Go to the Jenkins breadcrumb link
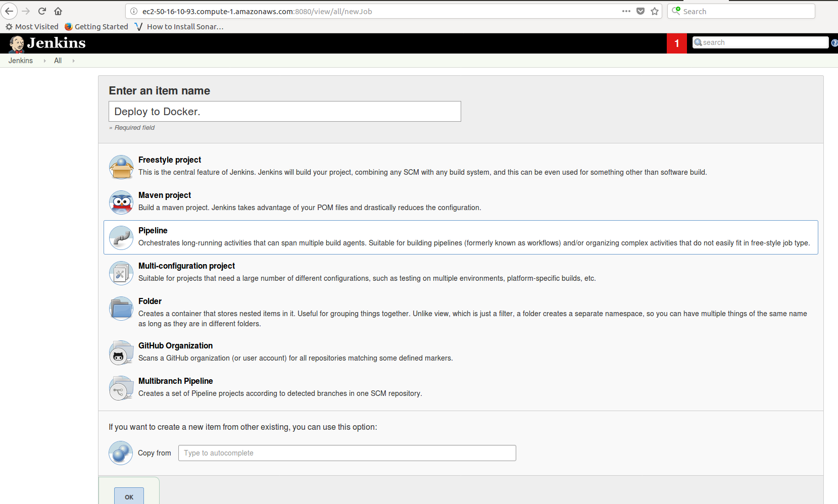The height and width of the screenshot is (504, 838). (x=21, y=61)
